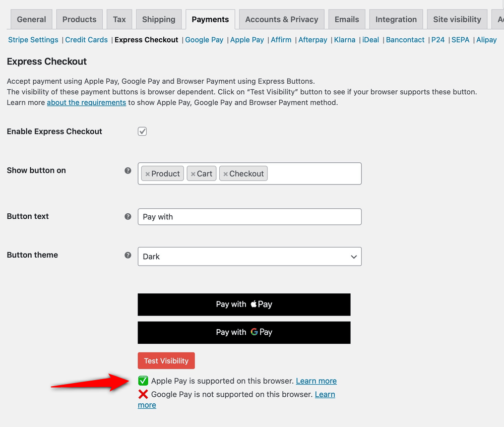Open the Button theme Dark dropdown
The image size is (504, 427).
pos(249,257)
